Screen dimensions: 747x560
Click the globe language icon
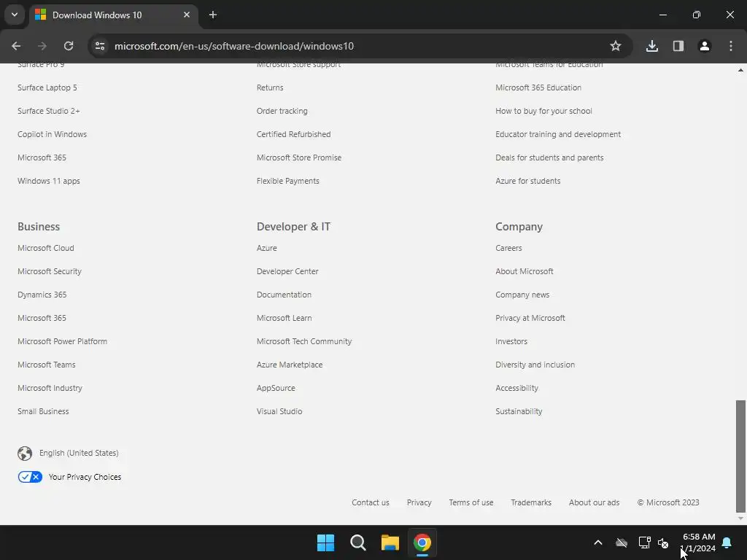(25, 454)
